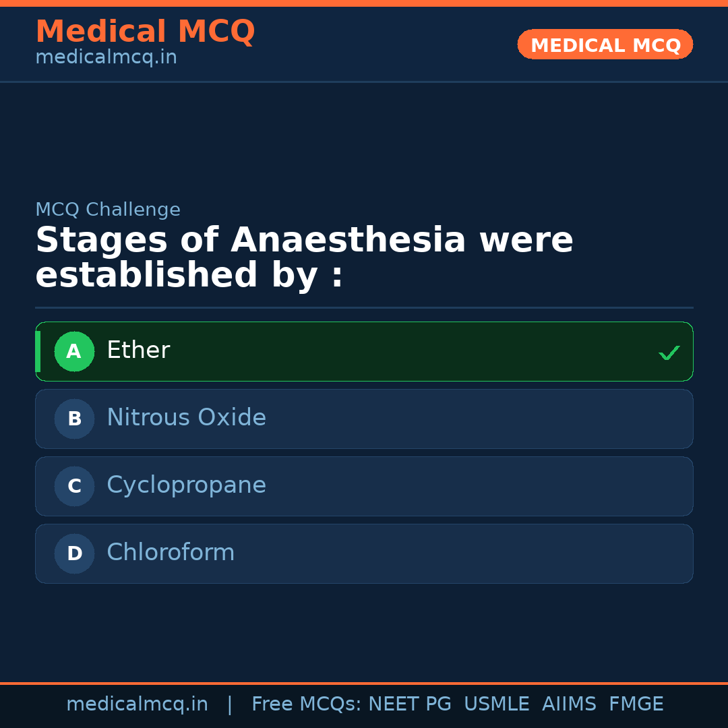
Task: Expand the MCQ Challenge section
Action: 108,210
